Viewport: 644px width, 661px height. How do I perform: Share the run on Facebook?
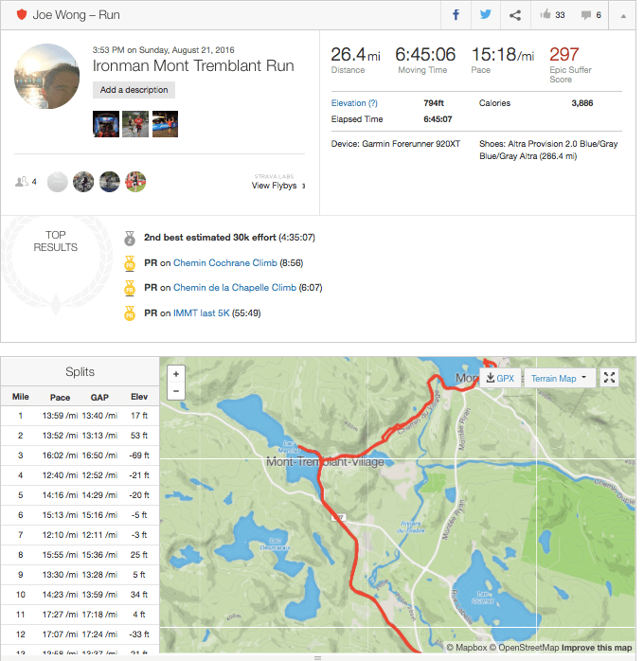tap(456, 15)
